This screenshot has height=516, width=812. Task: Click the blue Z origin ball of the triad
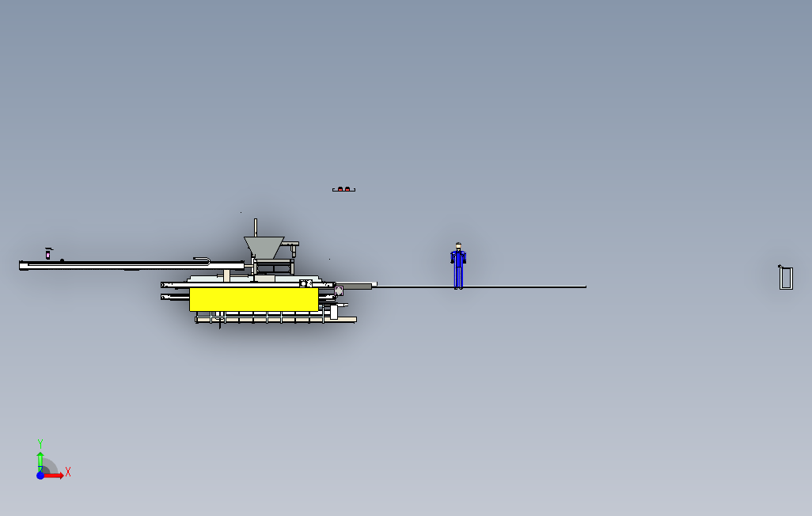pos(40,475)
